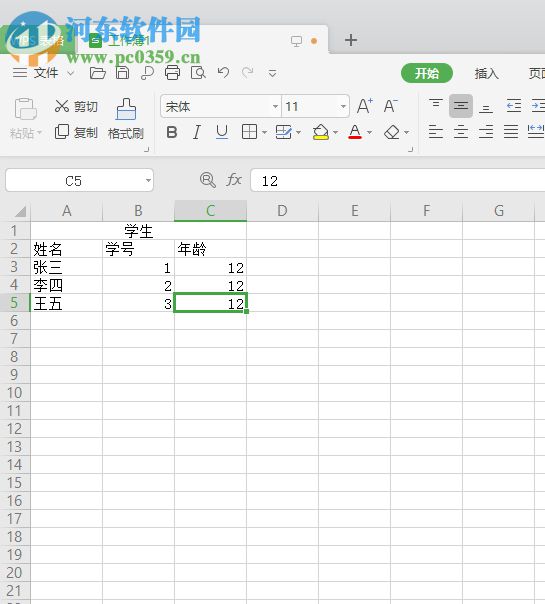Select cell containing 学生

139,231
